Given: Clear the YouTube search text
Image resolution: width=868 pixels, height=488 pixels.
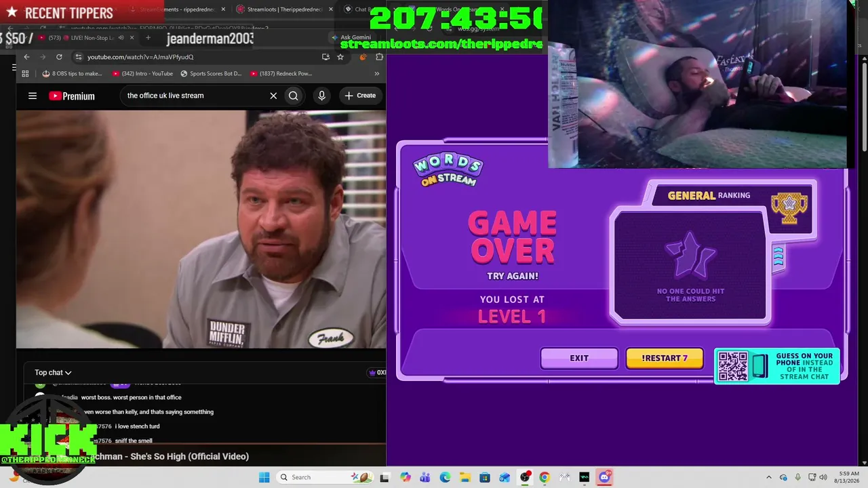Looking at the screenshot, I should tap(273, 96).
